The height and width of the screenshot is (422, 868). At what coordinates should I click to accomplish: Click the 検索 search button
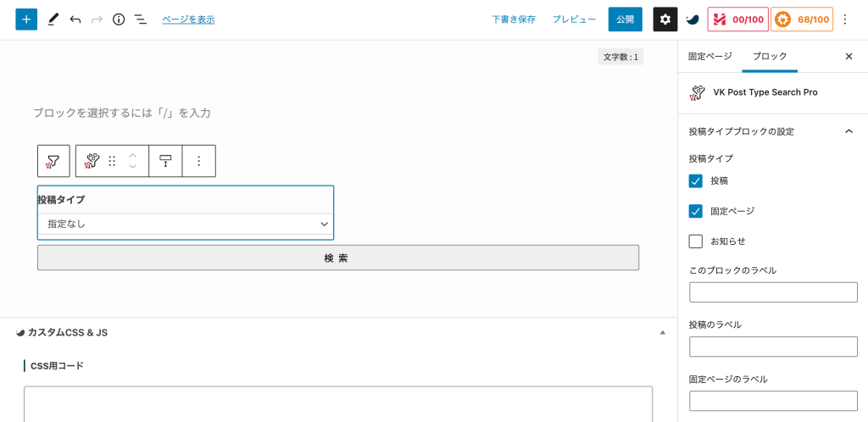[x=338, y=258]
